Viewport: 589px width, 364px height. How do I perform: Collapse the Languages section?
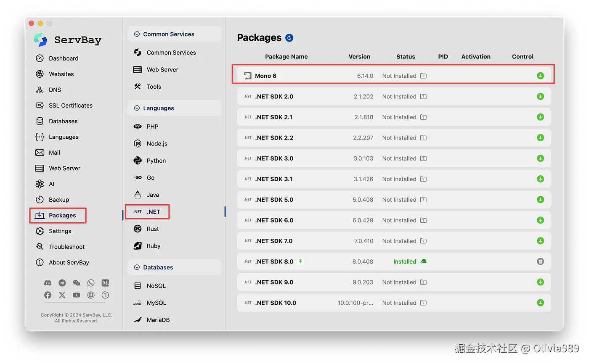pos(137,108)
